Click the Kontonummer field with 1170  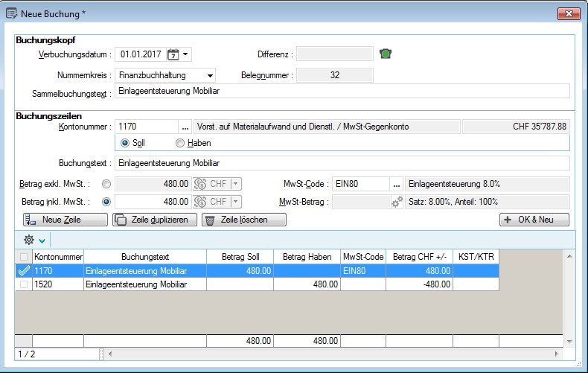146,127
